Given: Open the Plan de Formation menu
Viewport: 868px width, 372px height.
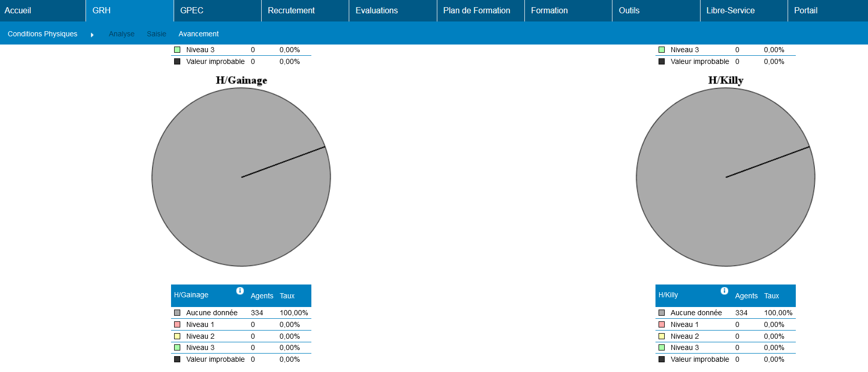Looking at the screenshot, I should [x=476, y=11].
